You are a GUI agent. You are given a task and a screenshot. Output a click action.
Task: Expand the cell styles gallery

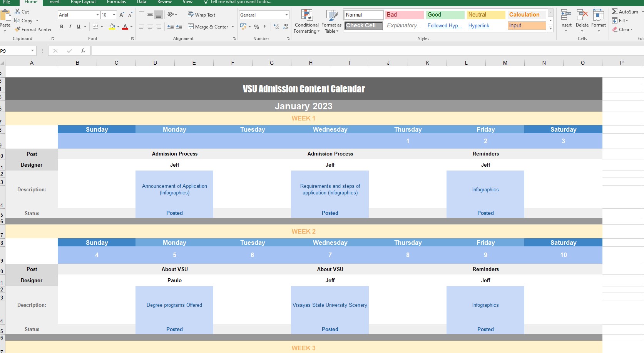coord(551,28)
